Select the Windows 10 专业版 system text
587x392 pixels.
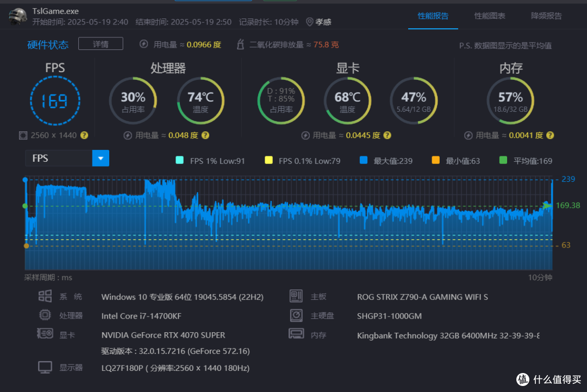pyautogui.click(x=182, y=297)
